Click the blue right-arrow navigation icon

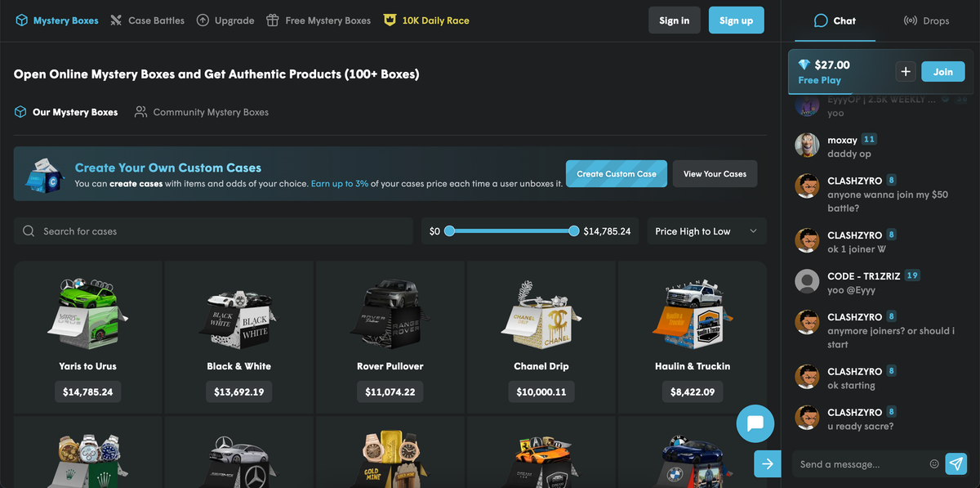(x=767, y=463)
